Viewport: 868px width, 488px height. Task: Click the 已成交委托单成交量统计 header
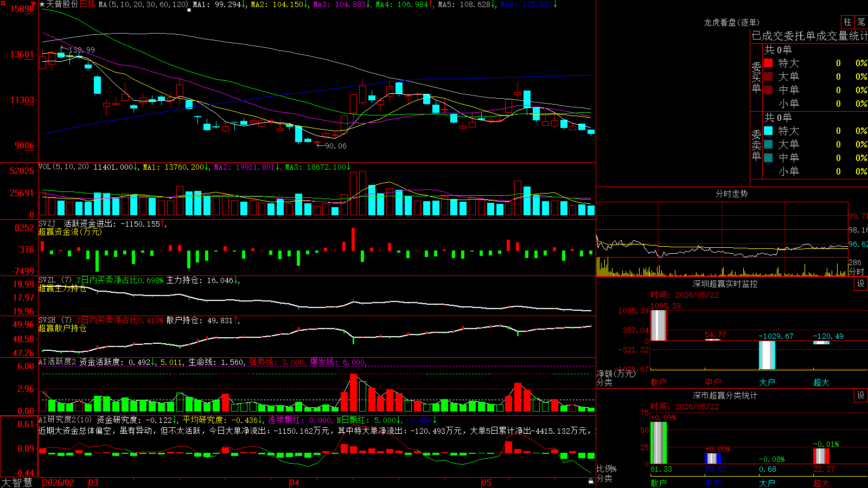tap(809, 36)
